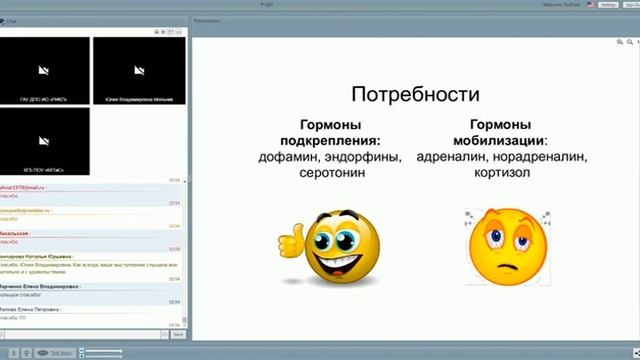Select Юлия Владимировна video tile

[139, 71]
